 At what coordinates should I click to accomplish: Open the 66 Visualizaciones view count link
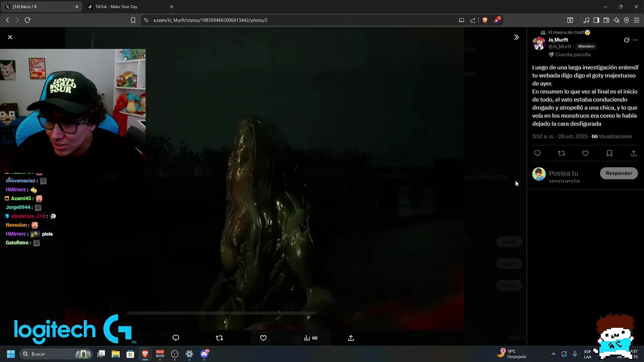pyautogui.click(x=612, y=136)
